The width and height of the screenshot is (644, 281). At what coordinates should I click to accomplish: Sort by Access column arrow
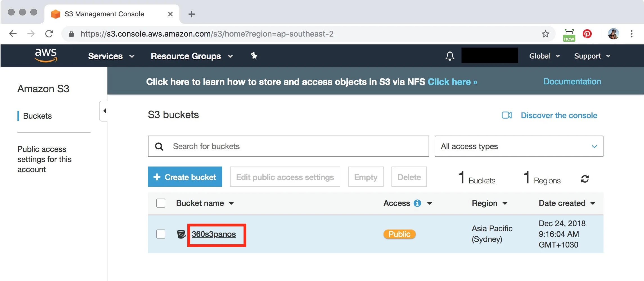(430, 203)
